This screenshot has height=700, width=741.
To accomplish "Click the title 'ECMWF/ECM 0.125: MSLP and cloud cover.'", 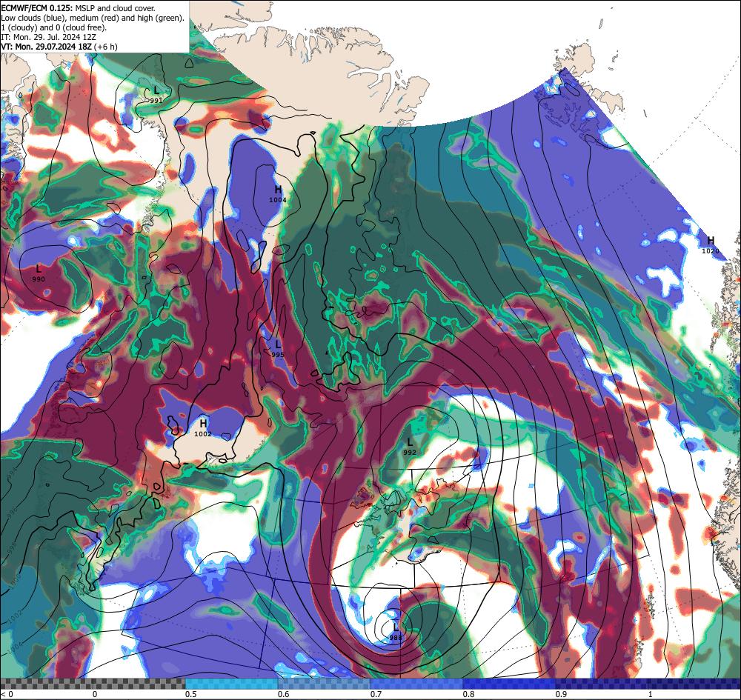I will [78, 8].
